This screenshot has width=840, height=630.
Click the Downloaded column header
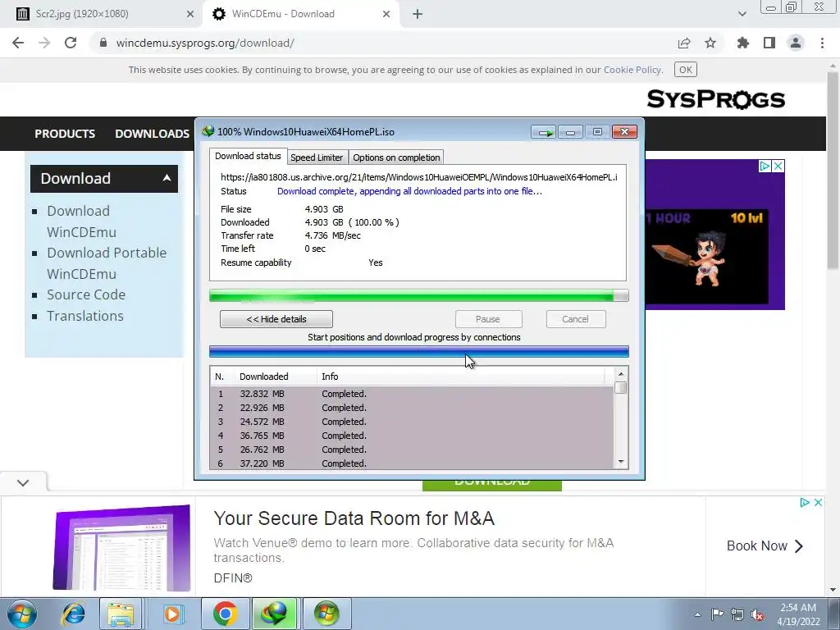pos(276,377)
